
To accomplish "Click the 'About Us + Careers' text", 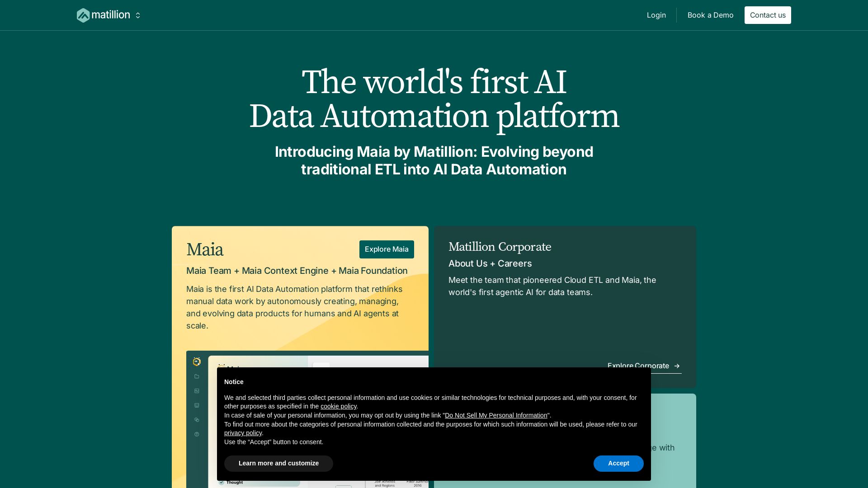I will [x=490, y=263].
